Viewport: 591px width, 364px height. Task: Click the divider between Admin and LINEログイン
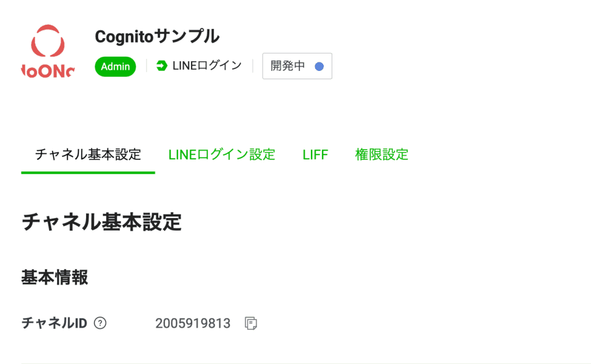[x=147, y=66]
